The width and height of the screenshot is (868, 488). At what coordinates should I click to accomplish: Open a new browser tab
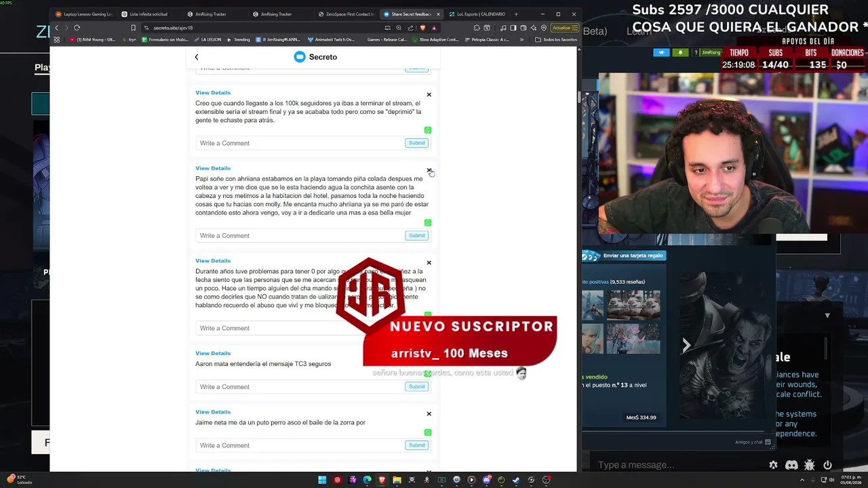(x=516, y=14)
